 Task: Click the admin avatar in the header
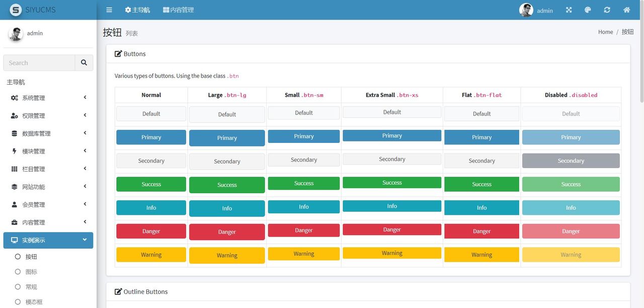coord(526,10)
